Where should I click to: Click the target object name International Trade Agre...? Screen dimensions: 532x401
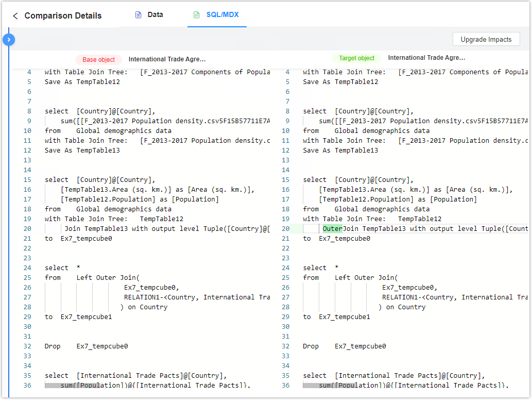click(426, 58)
